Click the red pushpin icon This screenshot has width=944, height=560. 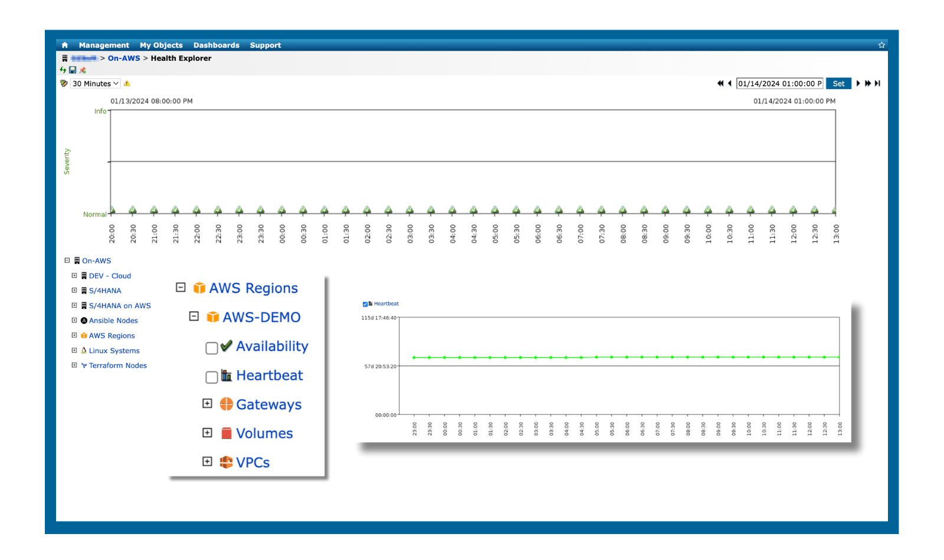pyautogui.click(x=83, y=70)
